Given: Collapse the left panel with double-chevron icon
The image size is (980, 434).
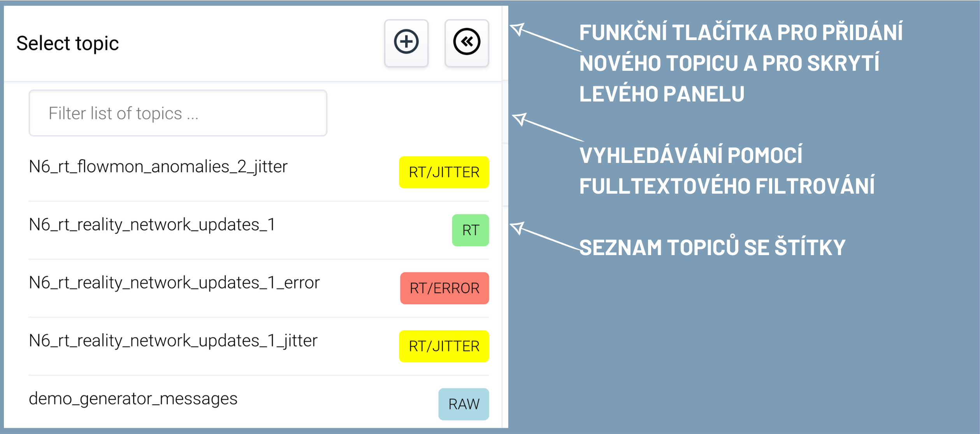Looking at the screenshot, I should pyautogui.click(x=466, y=42).
